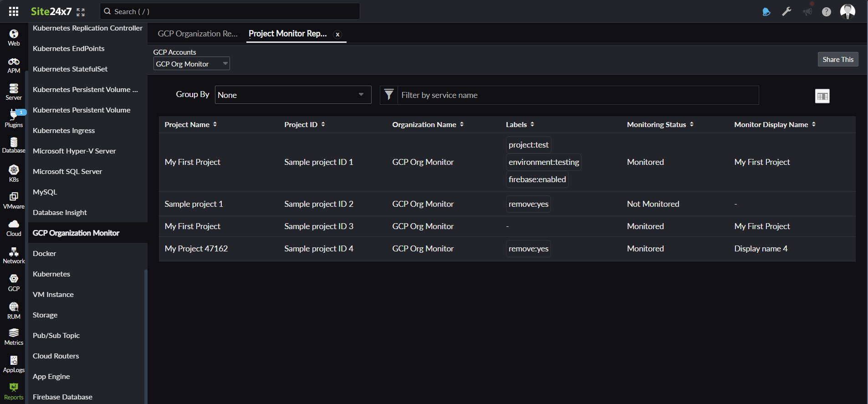Select the RUM icon in navigation

[14, 310]
